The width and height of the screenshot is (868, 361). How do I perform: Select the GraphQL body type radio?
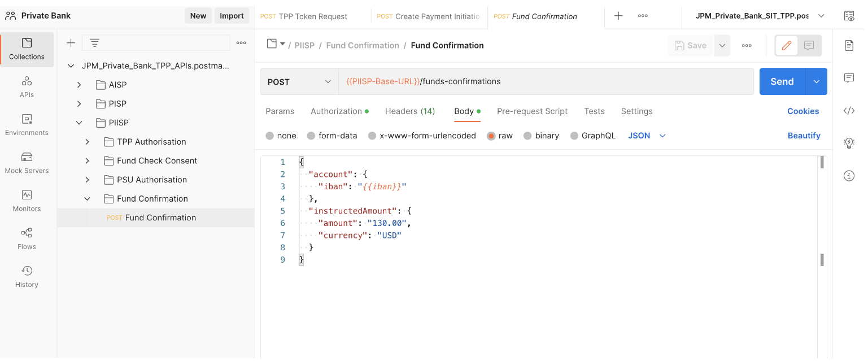coord(574,136)
